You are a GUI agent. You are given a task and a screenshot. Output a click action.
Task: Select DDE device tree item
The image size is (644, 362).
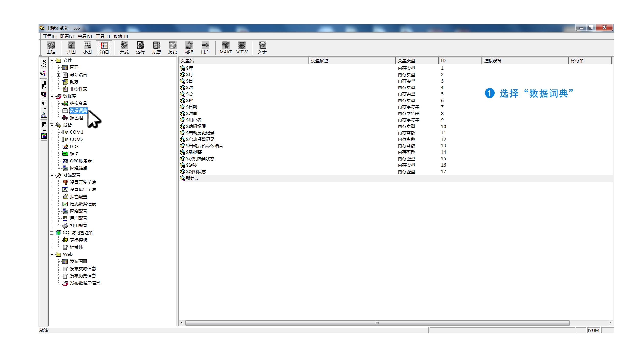tap(74, 146)
